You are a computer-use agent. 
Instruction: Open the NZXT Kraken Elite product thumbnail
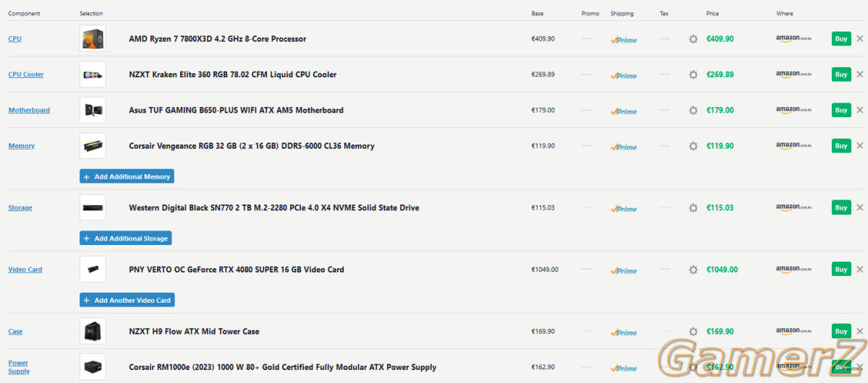(x=93, y=74)
